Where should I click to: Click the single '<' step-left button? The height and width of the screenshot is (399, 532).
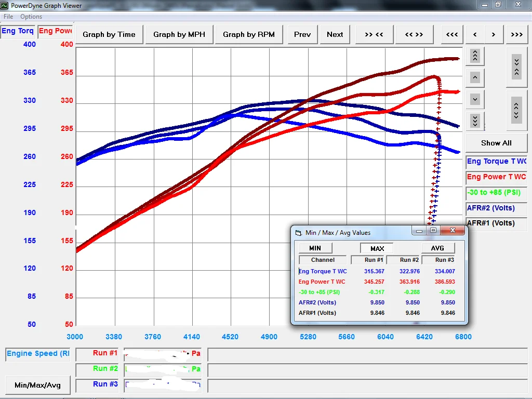[475, 34]
